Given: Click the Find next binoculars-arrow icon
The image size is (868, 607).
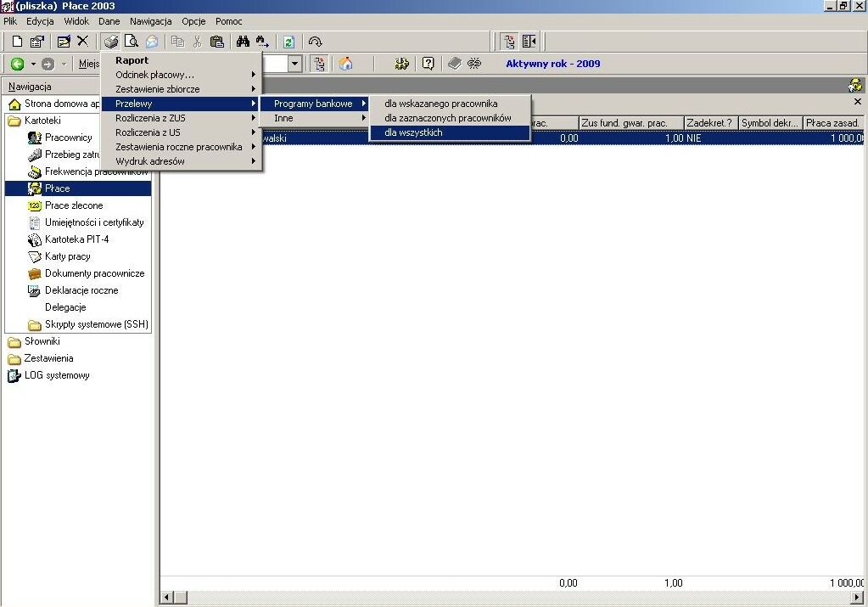Looking at the screenshot, I should pos(262,42).
